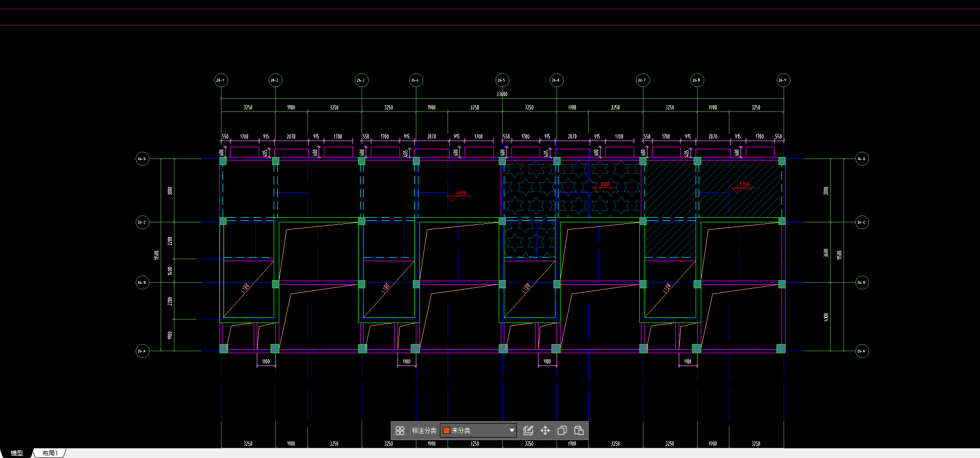
Task: Select axis bubble 26-5 at top
Action: tap(502, 80)
